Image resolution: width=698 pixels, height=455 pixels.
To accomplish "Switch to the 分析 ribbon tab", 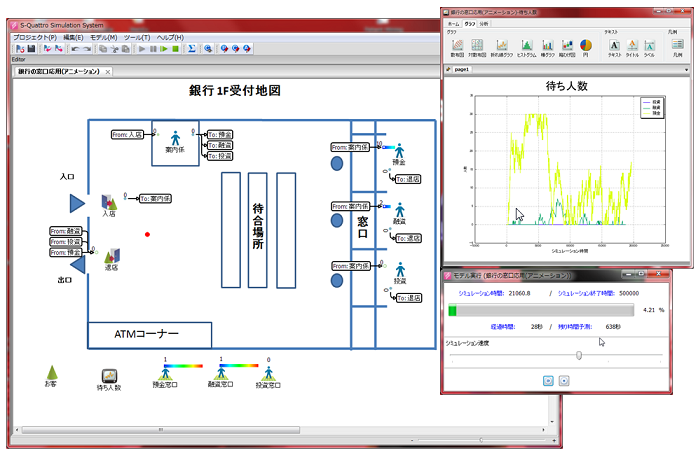I will tap(485, 22).
